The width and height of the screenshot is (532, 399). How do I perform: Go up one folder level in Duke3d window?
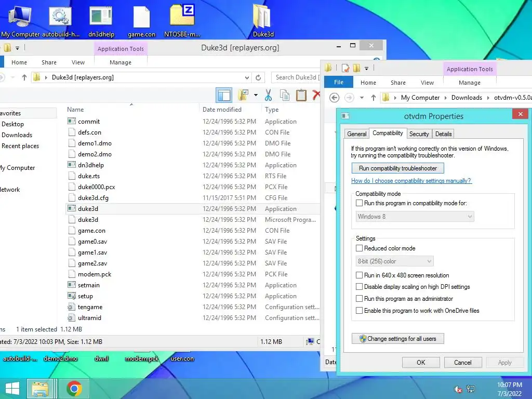[x=24, y=78]
